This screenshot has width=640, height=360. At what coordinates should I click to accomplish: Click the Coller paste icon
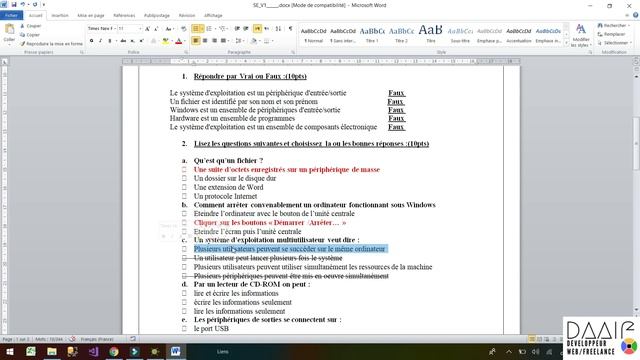(9, 29)
